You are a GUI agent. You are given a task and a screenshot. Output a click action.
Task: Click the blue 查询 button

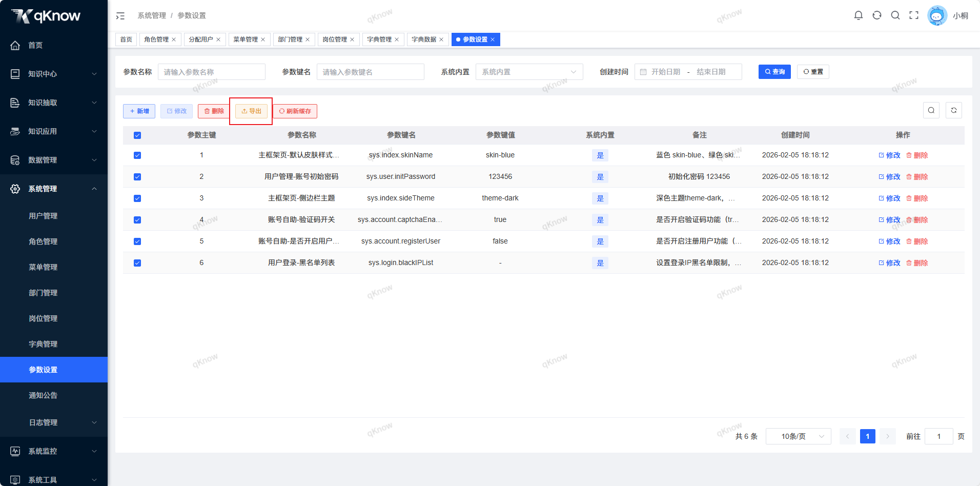(x=774, y=72)
